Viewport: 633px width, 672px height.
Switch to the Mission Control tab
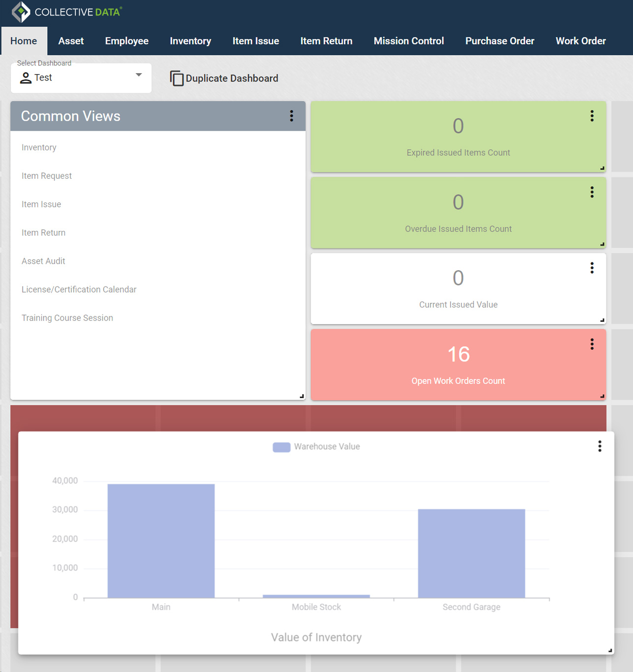click(x=408, y=41)
